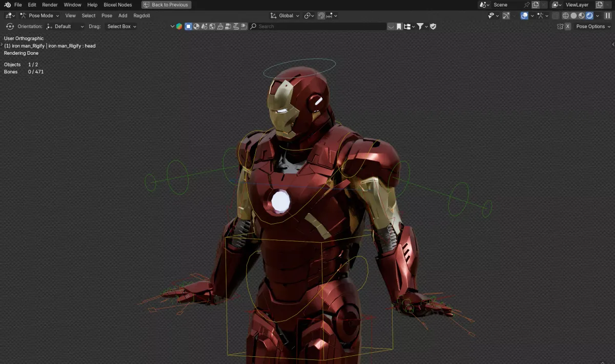
Task: Click the shaded sphere filter icon
Action: (196, 26)
